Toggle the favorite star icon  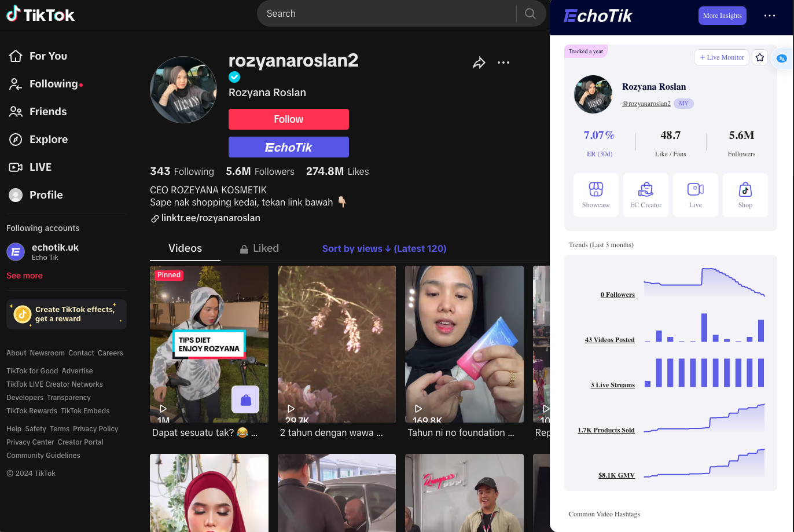[760, 57]
